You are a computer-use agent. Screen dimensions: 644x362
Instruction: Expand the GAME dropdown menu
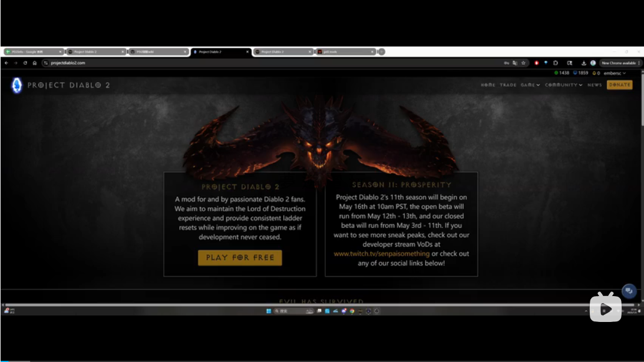530,85
